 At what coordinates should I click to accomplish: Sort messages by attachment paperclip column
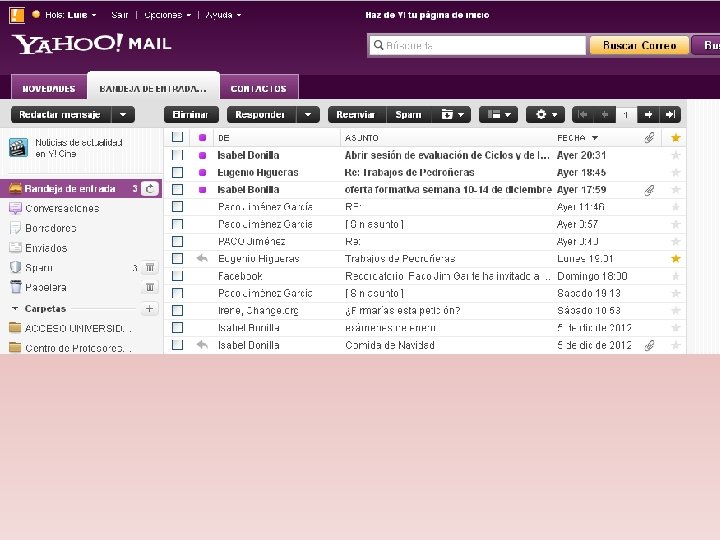pyautogui.click(x=649, y=138)
